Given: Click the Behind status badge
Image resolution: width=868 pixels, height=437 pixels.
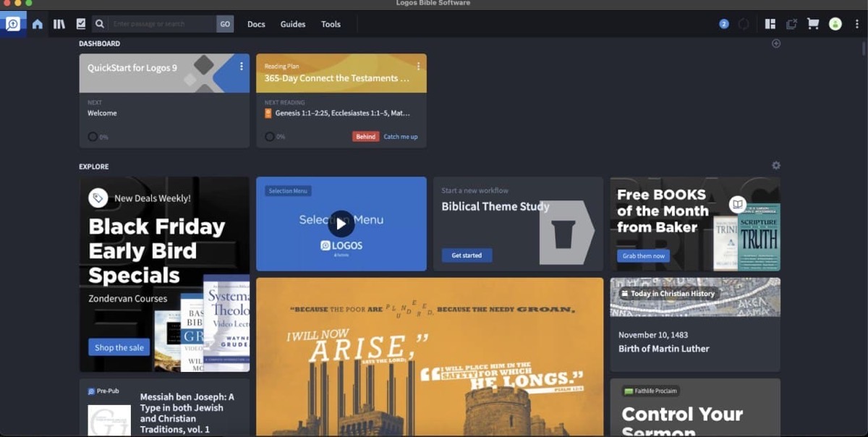Looking at the screenshot, I should tap(366, 137).
